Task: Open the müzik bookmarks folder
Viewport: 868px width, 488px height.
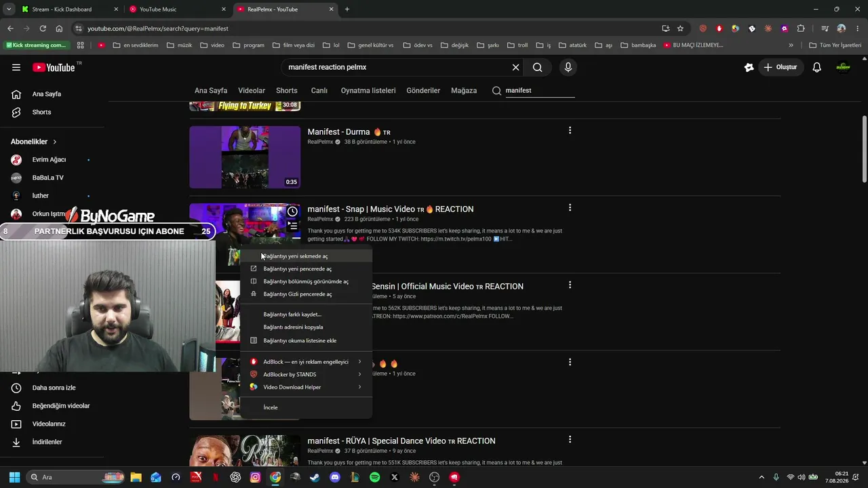Action: [x=179, y=45]
